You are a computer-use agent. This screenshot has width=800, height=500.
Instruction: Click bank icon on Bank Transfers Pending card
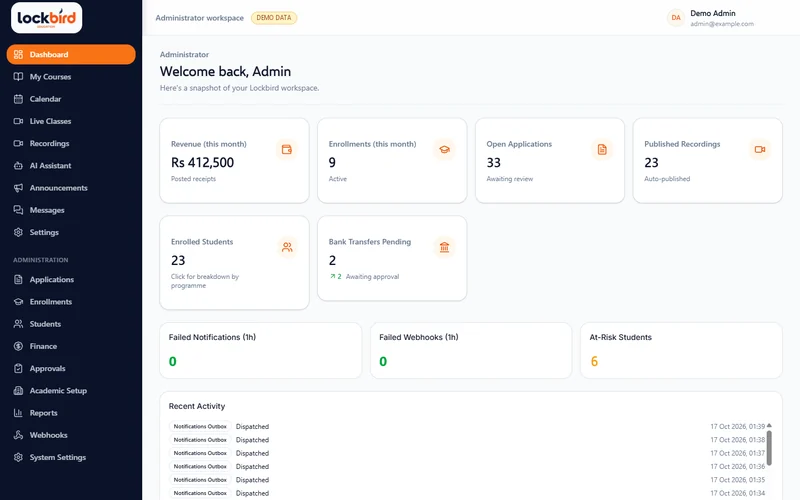click(444, 247)
